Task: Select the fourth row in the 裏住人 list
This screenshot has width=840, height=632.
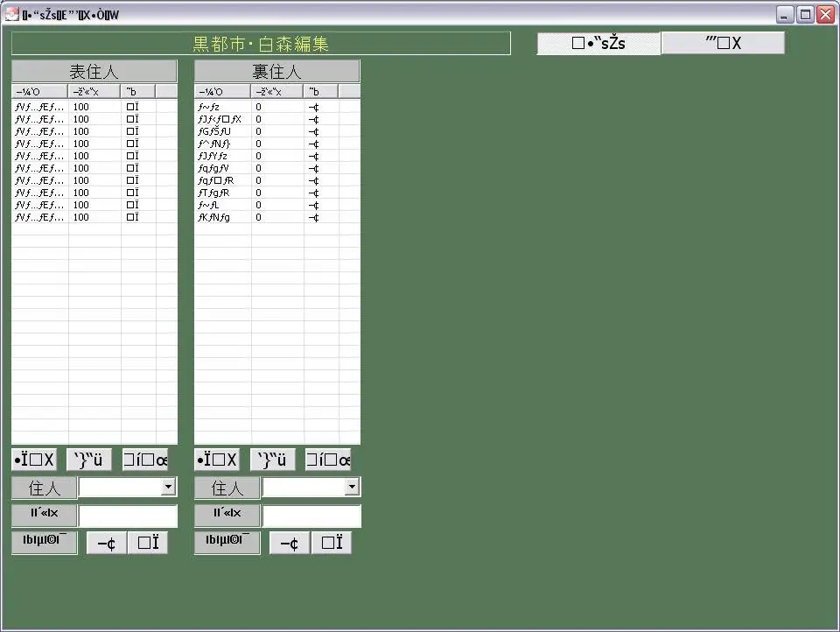Action: (x=277, y=144)
